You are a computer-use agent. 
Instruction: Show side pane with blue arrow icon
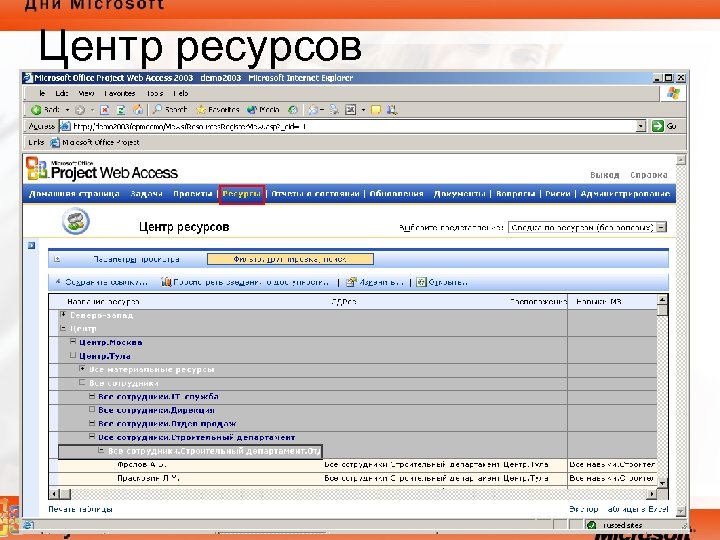click(x=31, y=246)
